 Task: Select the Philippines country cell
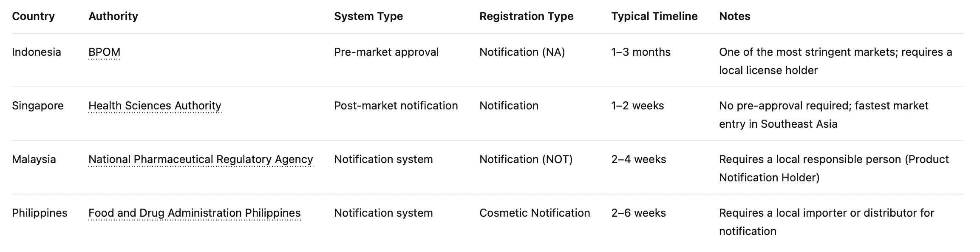40,213
